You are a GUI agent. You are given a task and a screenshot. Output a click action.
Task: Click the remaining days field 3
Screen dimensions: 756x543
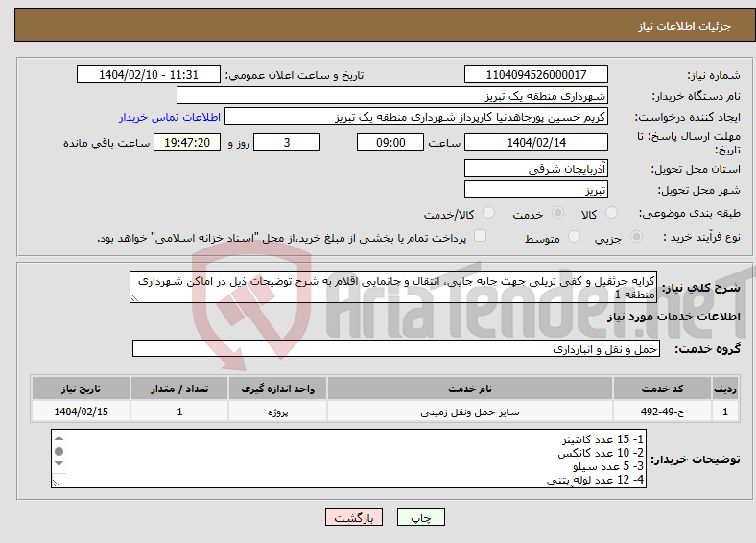pyautogui.click(x=287, y=142)
